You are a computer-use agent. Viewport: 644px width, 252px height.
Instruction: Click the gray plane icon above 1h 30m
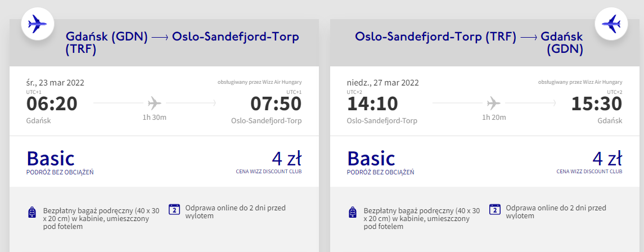point(154,103)
